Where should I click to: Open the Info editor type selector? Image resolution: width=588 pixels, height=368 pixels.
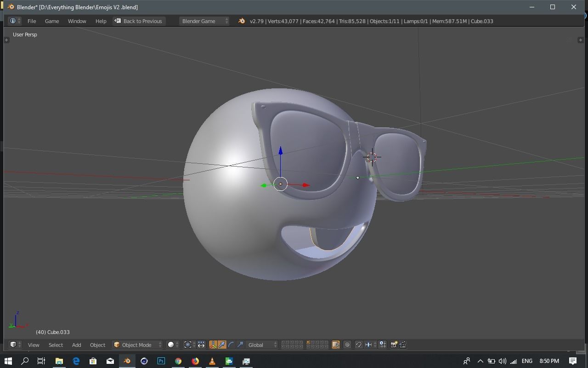[15, 21]
